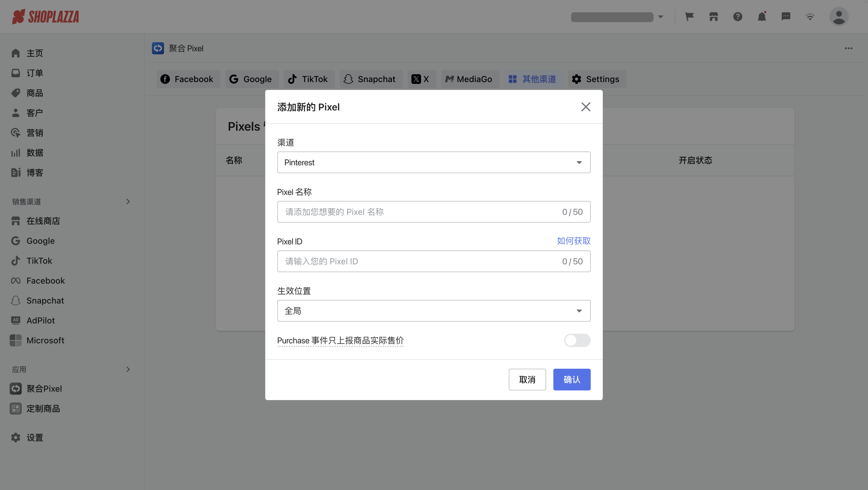Viewport: 868px width, 490px height.
Task: Click the 取消 cancel button
Action: [528, 380]
